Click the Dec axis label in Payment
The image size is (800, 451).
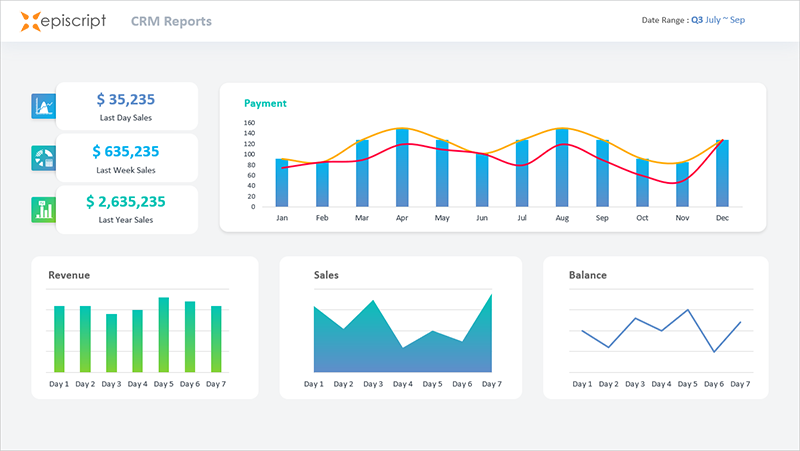coord(722,218)
